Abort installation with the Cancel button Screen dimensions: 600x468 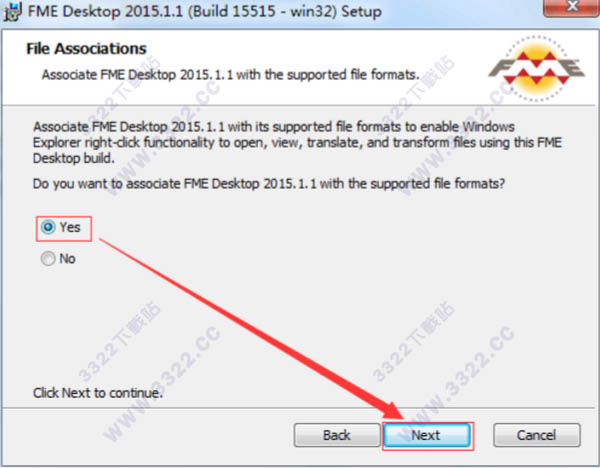point(536,435)
